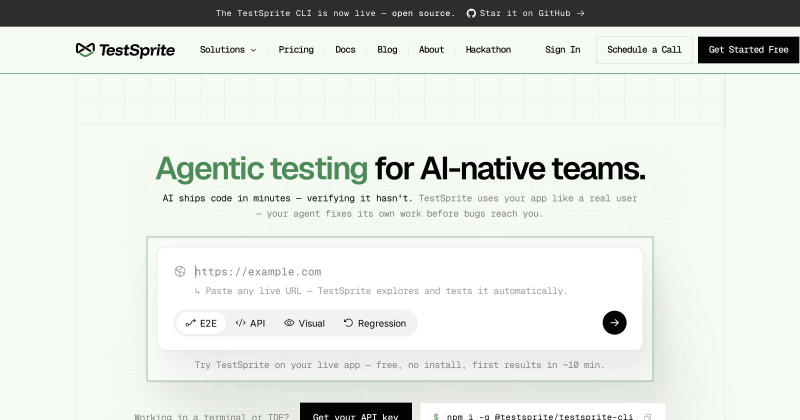This screenshot has height=420, width=800.
Task: Copy the npm install command
Action: [647, 417]
